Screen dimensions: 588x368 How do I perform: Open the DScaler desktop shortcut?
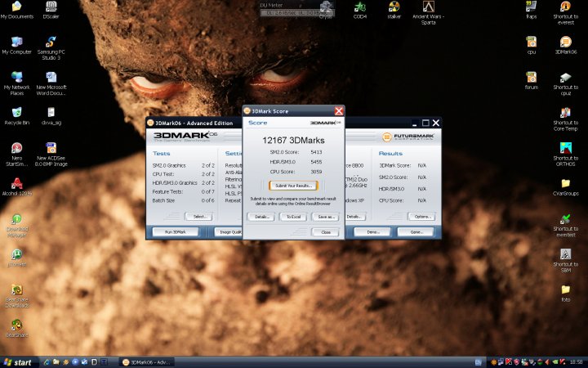coord(51,10)
